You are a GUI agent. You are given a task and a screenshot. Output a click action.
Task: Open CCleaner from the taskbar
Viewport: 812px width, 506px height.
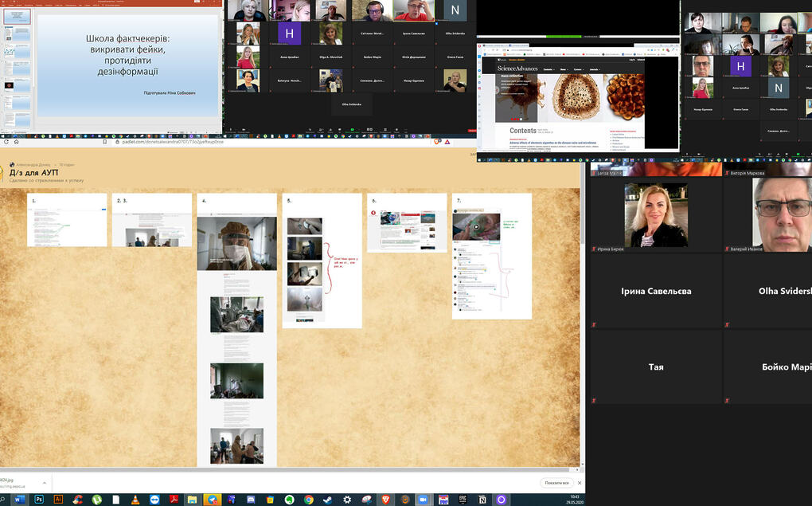(x=78, y=500)
